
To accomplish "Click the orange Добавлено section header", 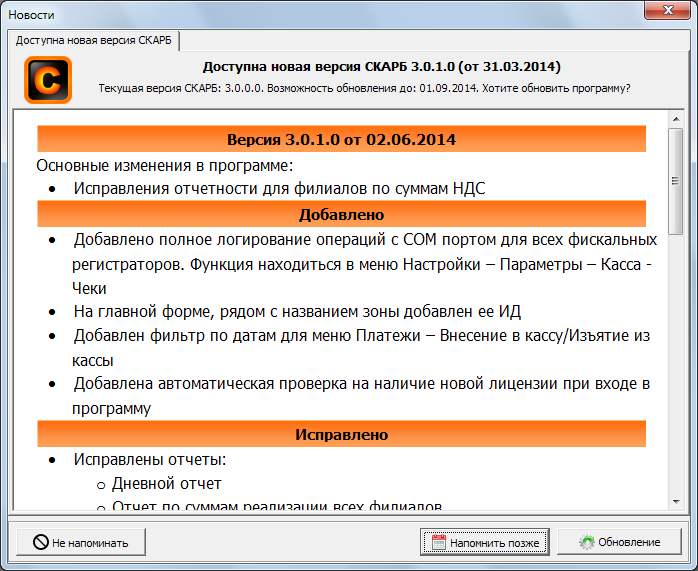I will click(x=342, y=214).
